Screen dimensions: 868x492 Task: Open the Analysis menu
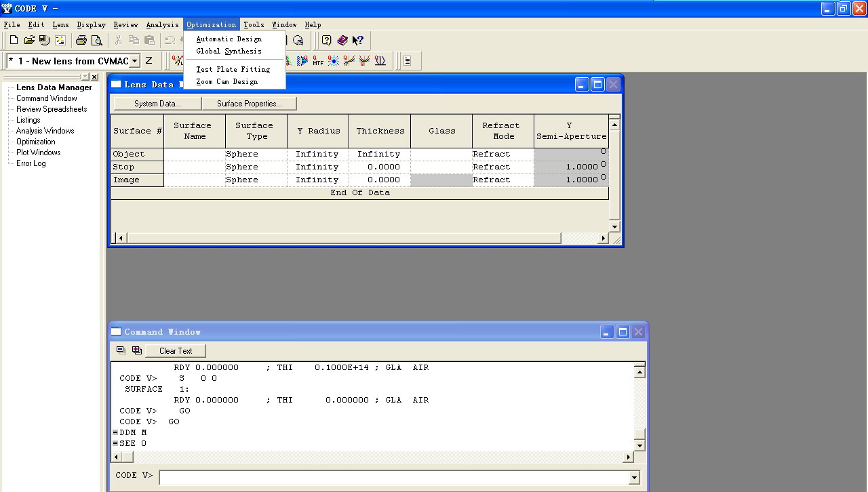click(x=163, y=25)
